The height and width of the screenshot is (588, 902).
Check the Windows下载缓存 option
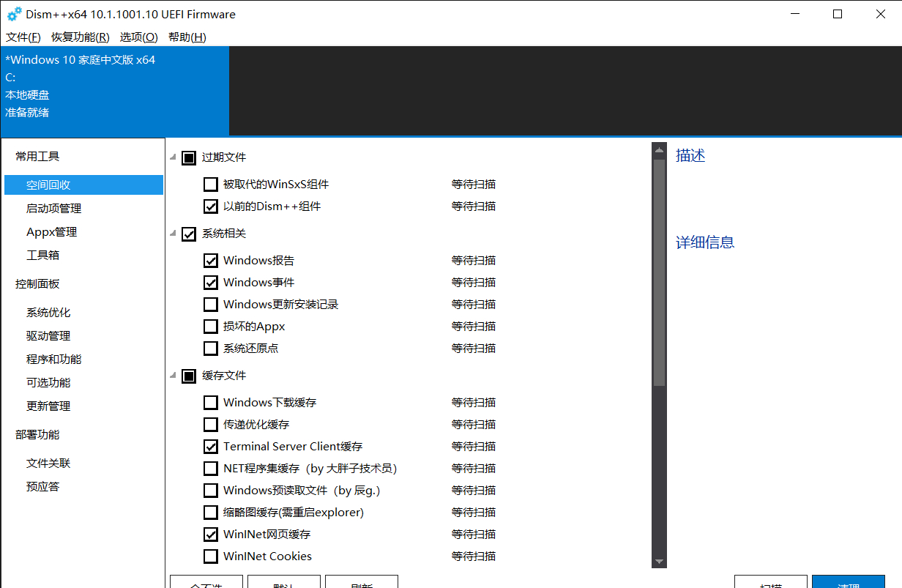tap(211, 402)
